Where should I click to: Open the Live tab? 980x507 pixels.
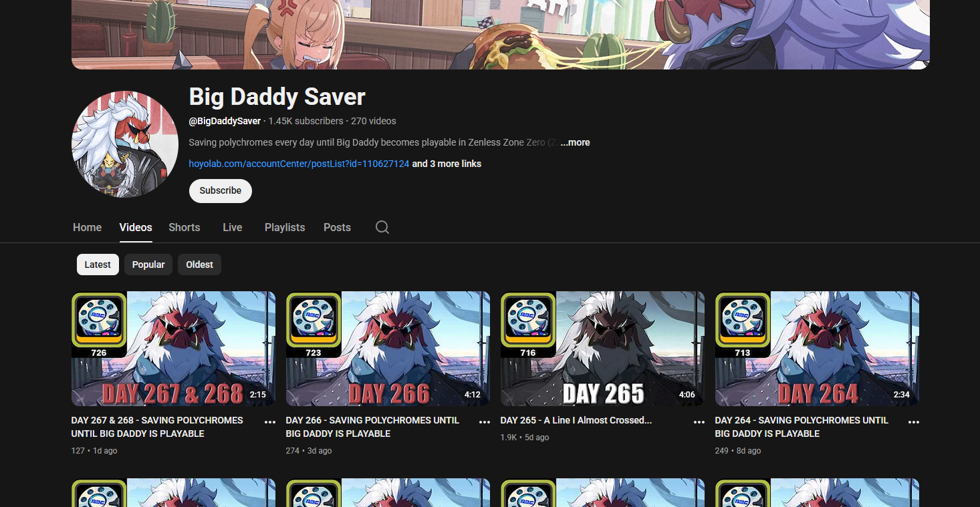click(x=233, y=227)
